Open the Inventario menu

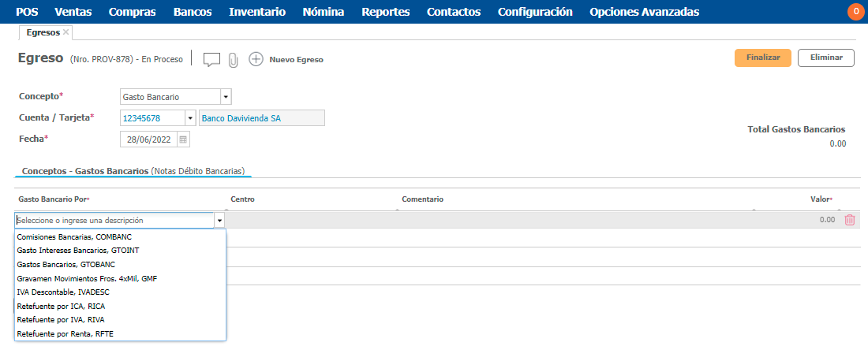tap(257, 12)
